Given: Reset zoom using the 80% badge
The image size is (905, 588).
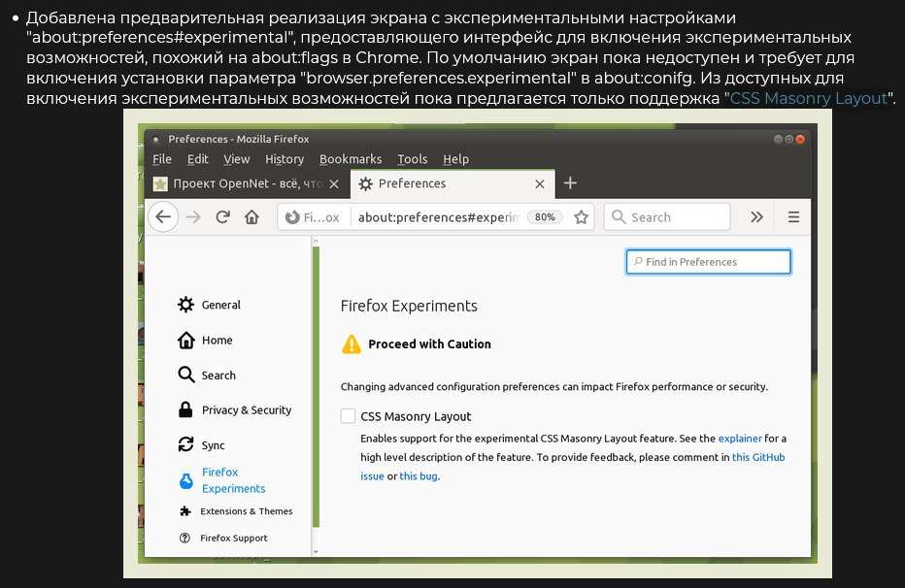Looking at the screenshot, I should coord(545,217).
